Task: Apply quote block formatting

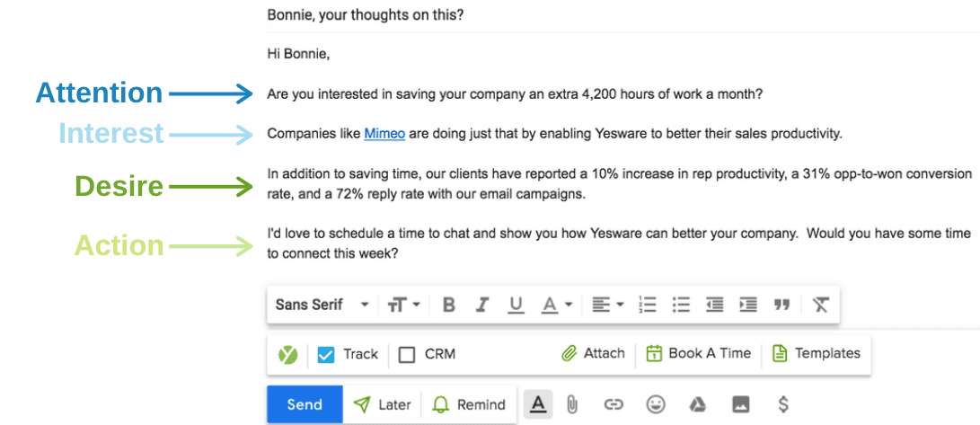Action: tap(781, 305)
